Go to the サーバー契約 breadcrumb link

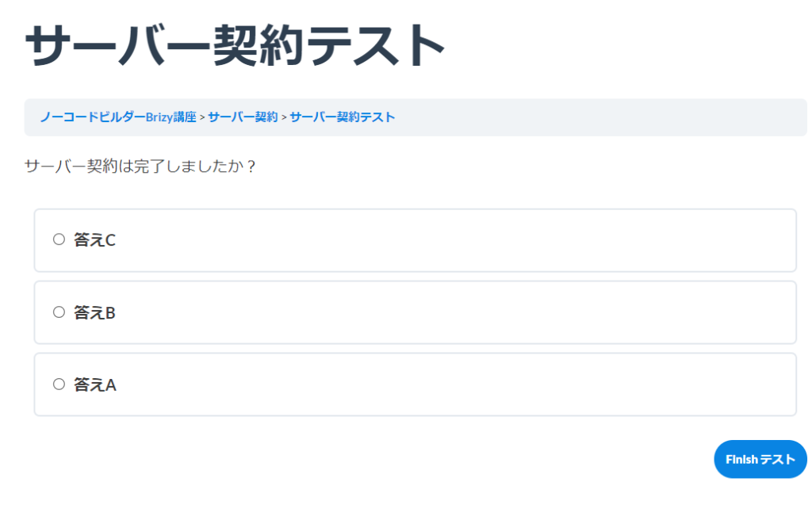(243, 117)
